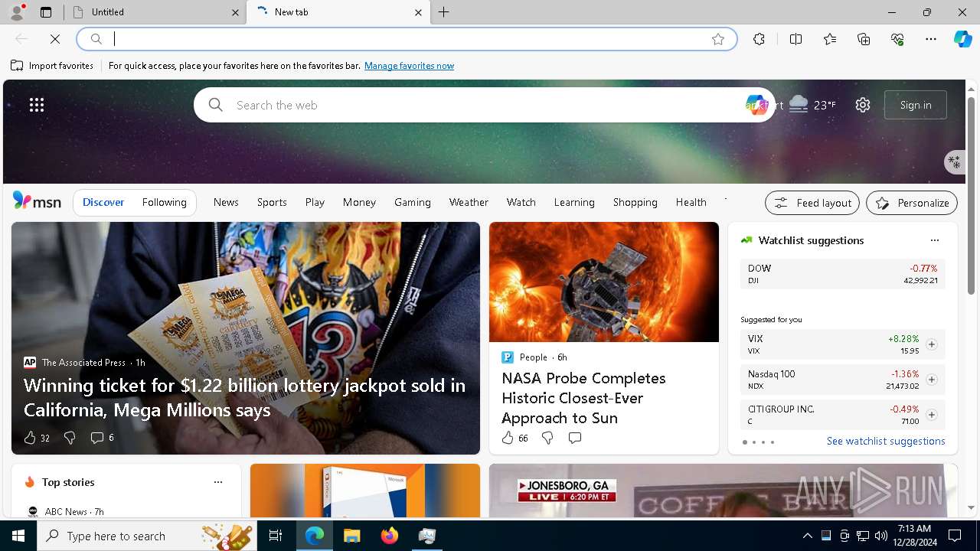Open the Extensions puzzle icon

tap(759, 39)
